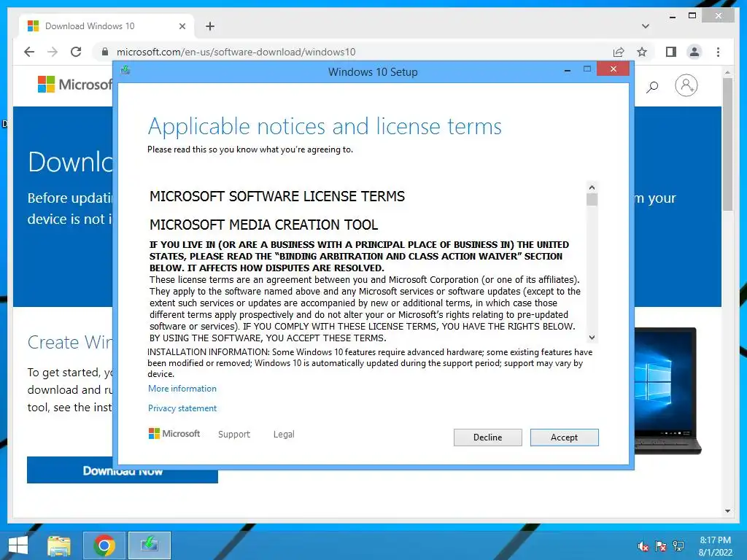Viewport: 747px width, 560px height.
Task: Click the license text scroll up arrow
Action: [x=592, y=187]
